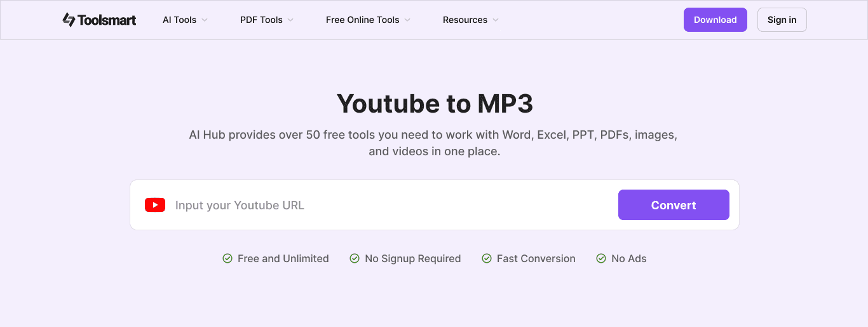
Task: Open the AI Tools menu label
Action: [179, 20]
